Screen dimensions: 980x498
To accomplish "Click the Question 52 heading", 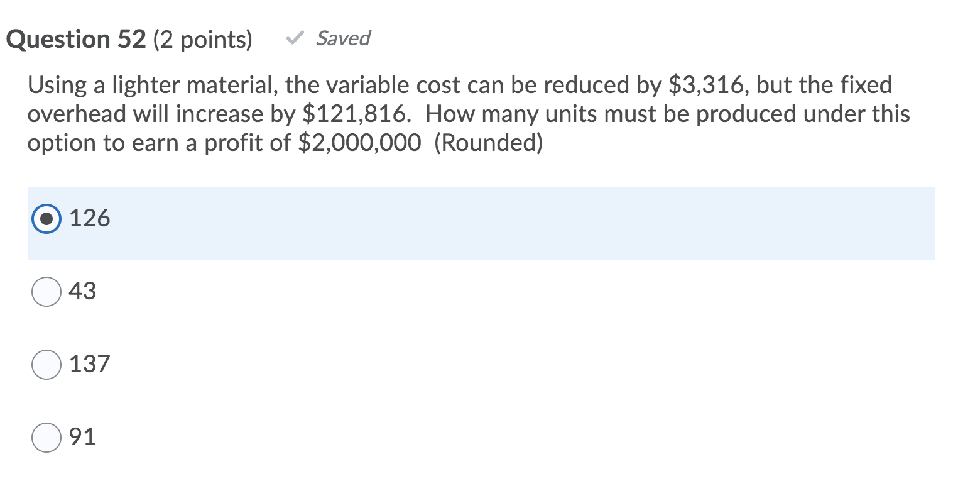I will [75, 39].
